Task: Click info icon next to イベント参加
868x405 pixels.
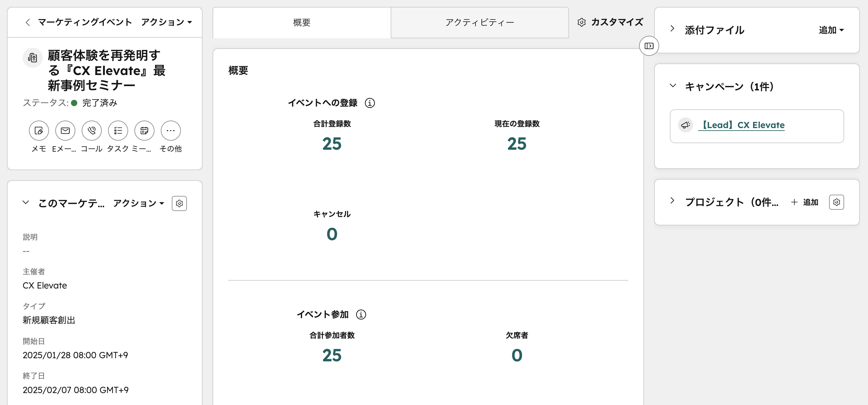Action: [x=361, y=314]
